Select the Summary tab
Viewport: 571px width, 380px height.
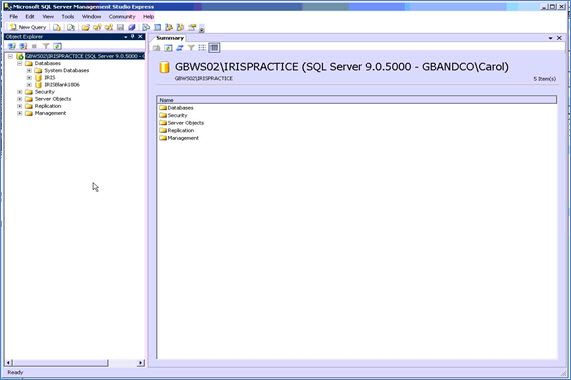[170, 38]
